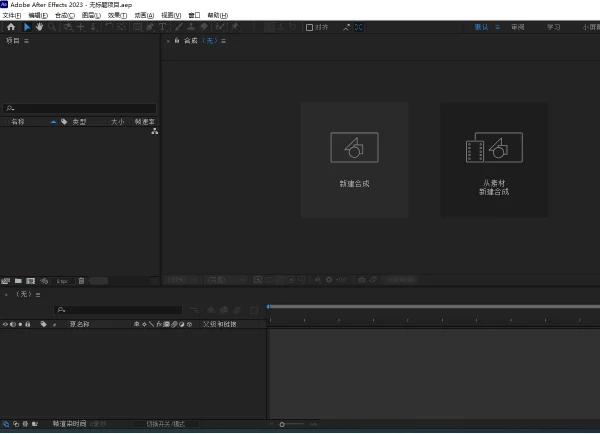Click the blue playhead marker at timeline start
Image resolution: width=600 pixels, height=434 pixels.
[x=268, y=307]
